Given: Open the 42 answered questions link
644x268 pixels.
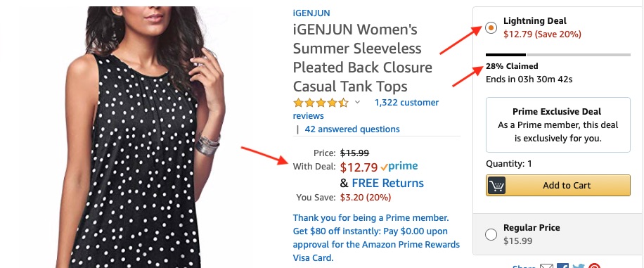Looking at the screenshot, I should [x=352, y=129].
